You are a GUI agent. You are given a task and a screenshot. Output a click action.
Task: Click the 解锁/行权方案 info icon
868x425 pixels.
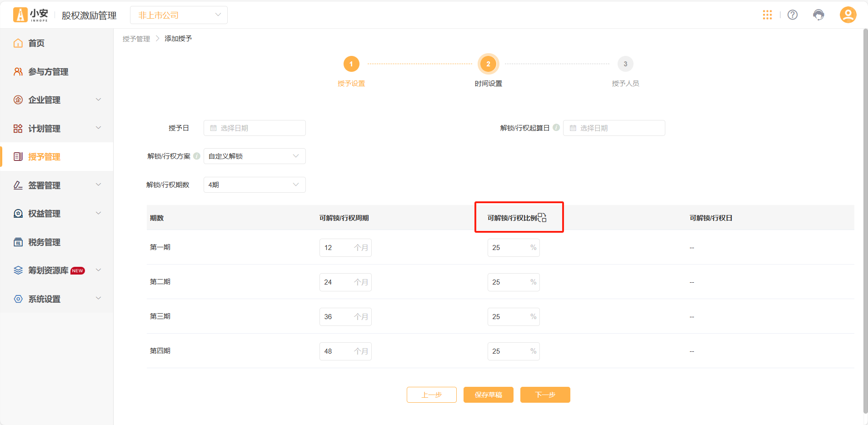197,156
